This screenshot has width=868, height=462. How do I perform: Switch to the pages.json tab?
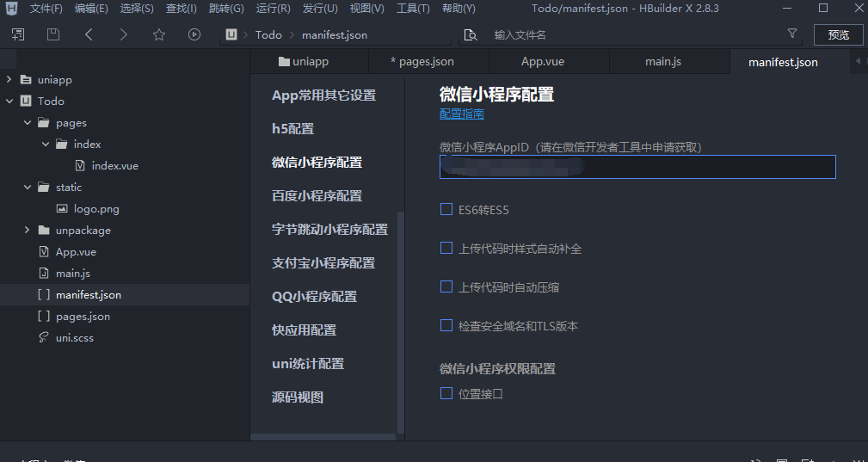(x=429, y=61)
